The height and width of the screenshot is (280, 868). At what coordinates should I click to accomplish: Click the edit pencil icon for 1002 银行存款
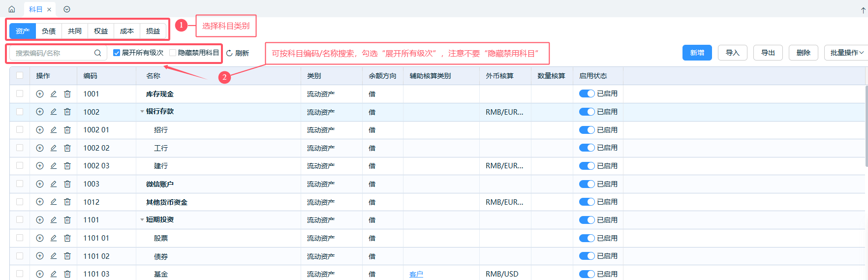(54, 112)
